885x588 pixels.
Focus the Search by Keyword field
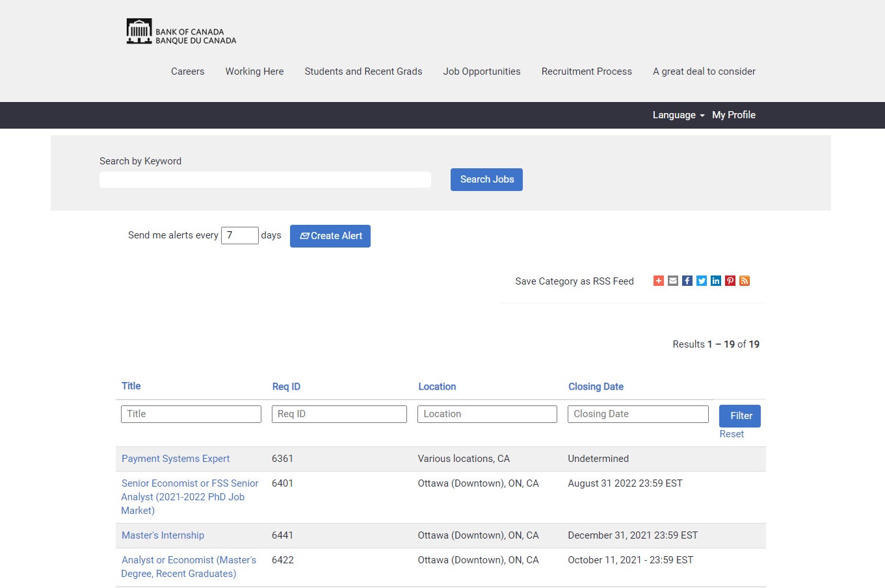[265, 180]
